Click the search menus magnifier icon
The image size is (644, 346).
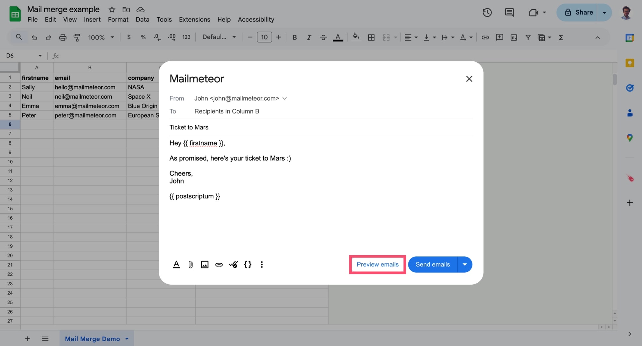pyautogui.click(x=19, y=37)
